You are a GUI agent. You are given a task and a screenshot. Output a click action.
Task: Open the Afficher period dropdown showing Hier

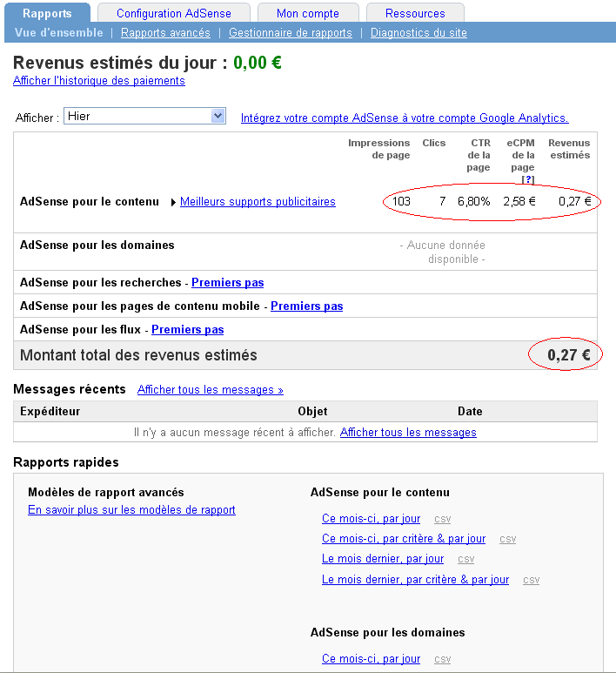pyautogui.click(x=145, y=116)
